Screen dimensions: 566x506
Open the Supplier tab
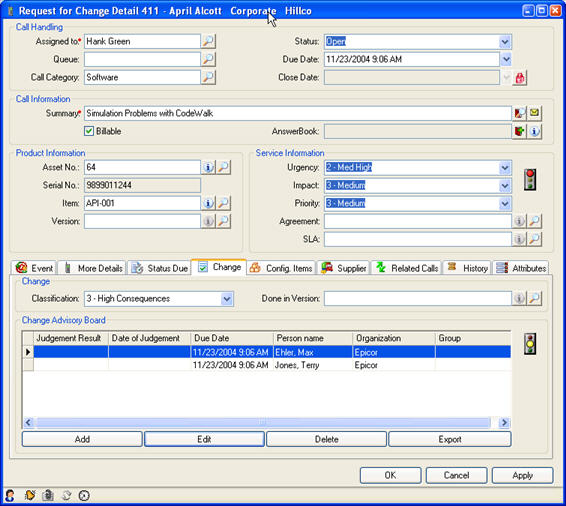coord(344,268)
